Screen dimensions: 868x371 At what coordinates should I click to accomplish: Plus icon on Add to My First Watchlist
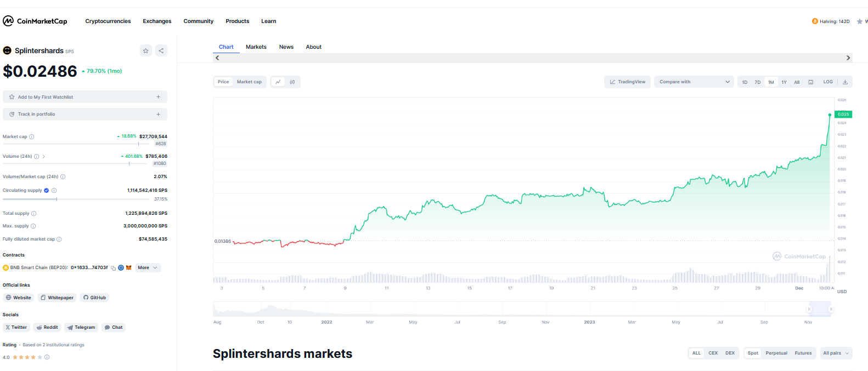point(158,97)
